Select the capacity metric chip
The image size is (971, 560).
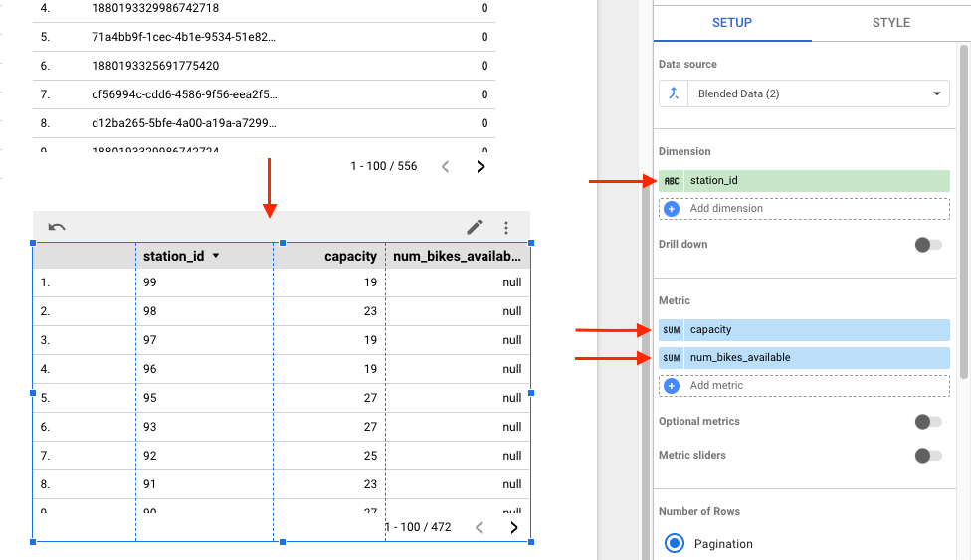(804, 330)
